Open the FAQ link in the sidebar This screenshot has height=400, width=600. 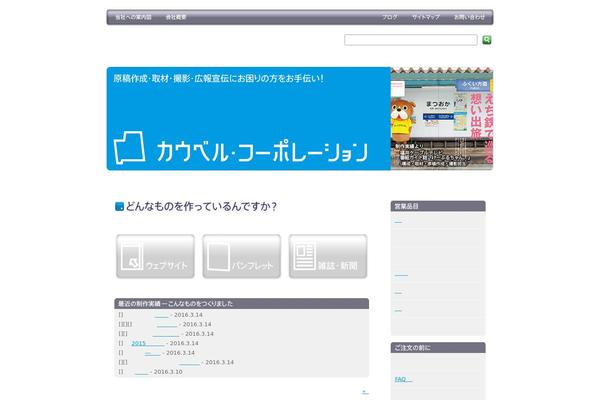tap(403, 379)
